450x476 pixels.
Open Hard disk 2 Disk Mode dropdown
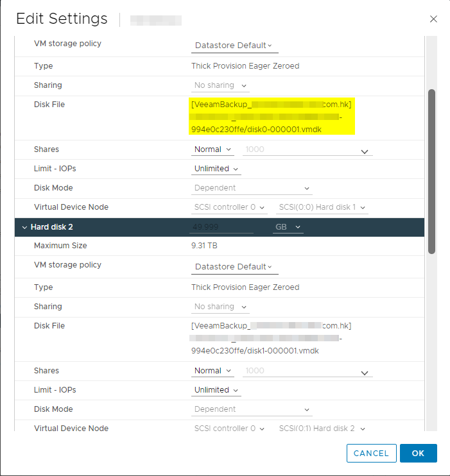pyautogui.click(x=252, y=409)
